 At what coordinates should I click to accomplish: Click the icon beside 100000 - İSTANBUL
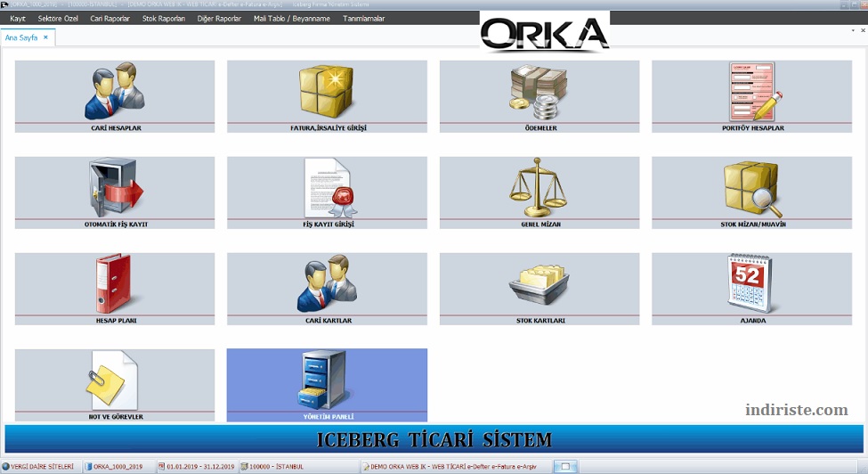point(244,466)
